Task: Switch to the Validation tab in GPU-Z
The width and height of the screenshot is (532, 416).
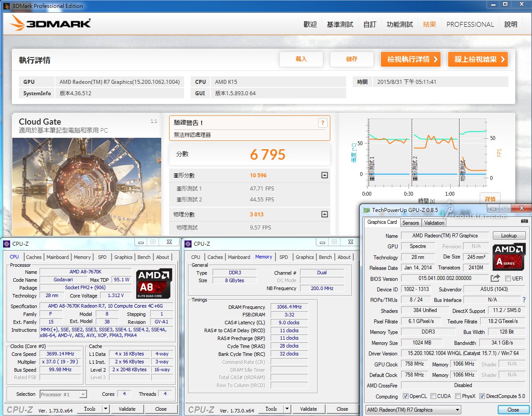Action: tap(434, 223)
